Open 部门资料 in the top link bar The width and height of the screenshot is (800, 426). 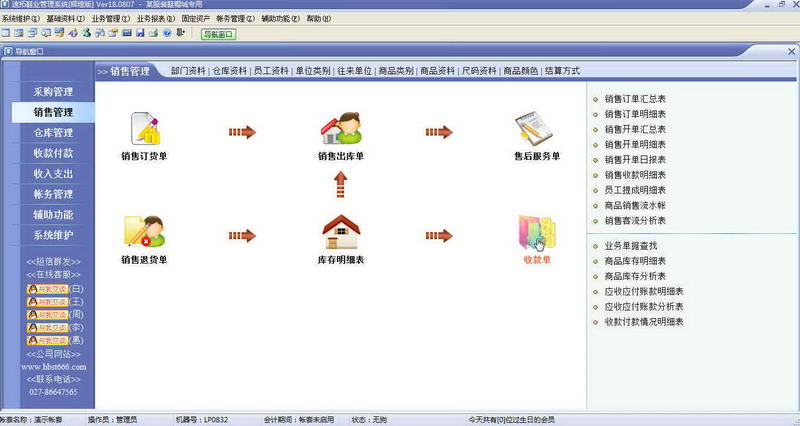coord(188,71)
